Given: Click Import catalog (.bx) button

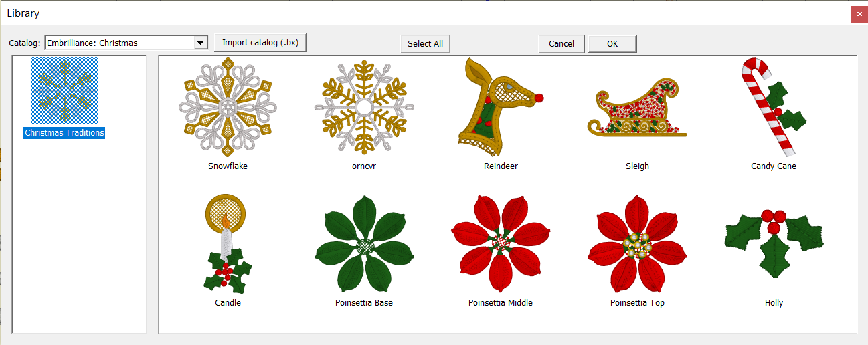Looking at the screenshot, I should tap(260, 43).
